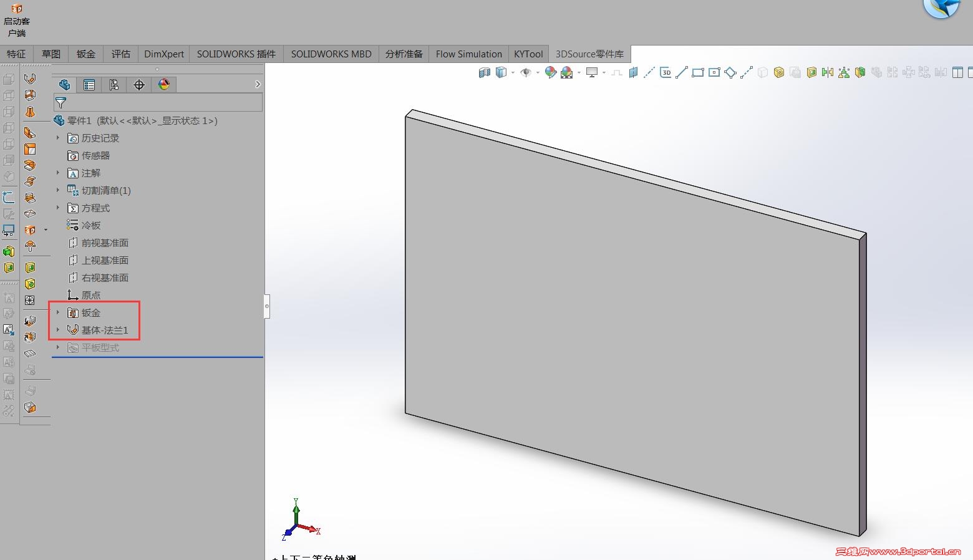Screen dimensions: 973x560
Task: Open the View Orientation dropdown arrow
Action: click(513, 73)
